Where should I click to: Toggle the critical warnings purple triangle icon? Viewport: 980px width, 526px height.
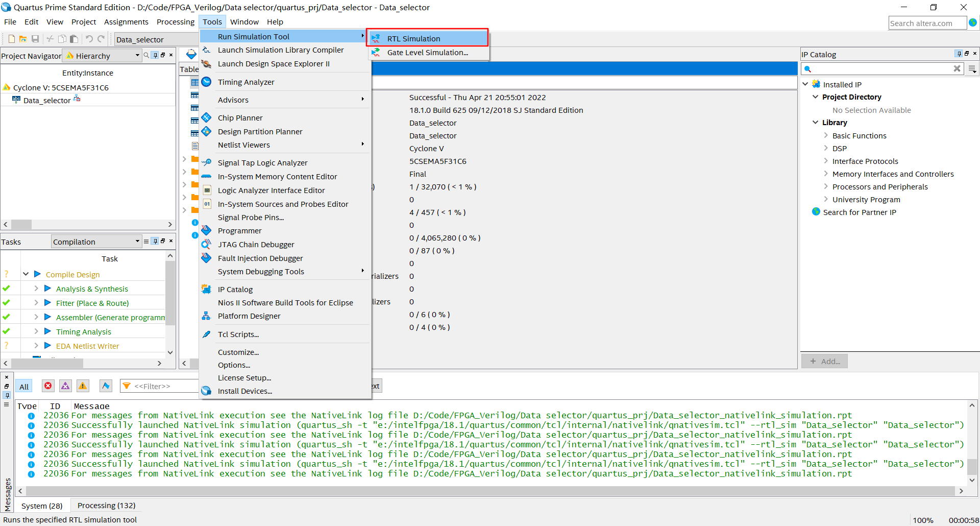[x=65, y=386]
